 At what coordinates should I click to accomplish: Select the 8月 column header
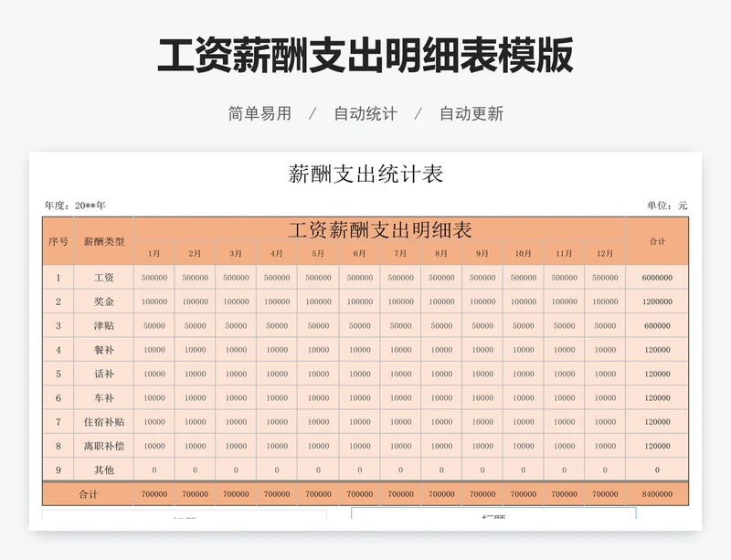point(441,253)
